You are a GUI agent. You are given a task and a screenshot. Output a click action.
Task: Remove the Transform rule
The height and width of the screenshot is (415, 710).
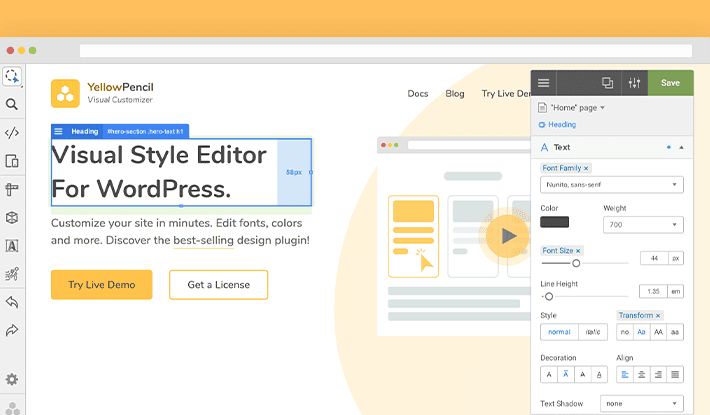[658, 315]
